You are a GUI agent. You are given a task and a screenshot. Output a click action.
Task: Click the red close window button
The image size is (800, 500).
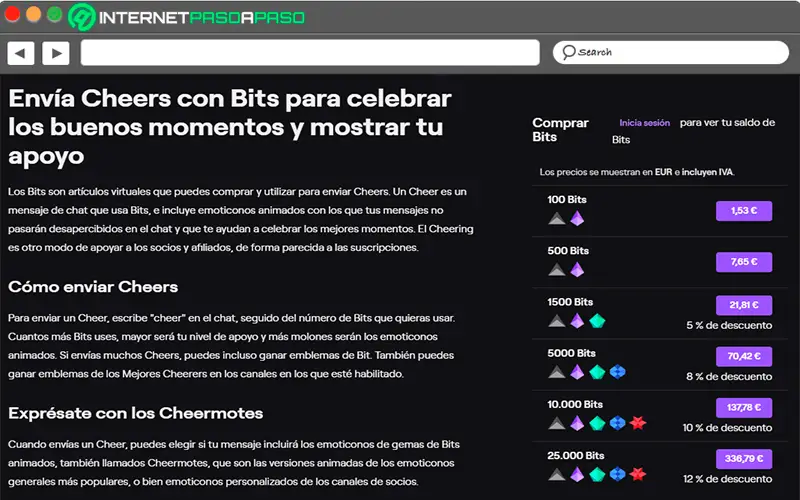click(12, 15)
